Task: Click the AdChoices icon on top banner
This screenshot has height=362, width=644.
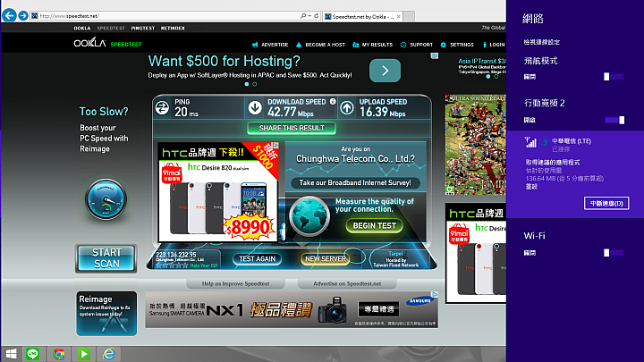Action: (435, 55)
